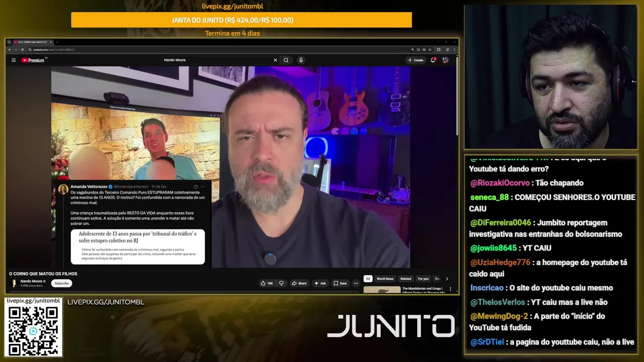
Task: Open Nando Moura channel avatar
Action: 14,283
